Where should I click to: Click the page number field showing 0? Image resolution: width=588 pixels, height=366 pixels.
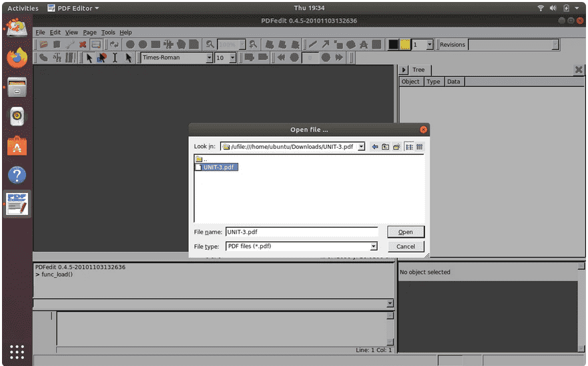[310, 57]
